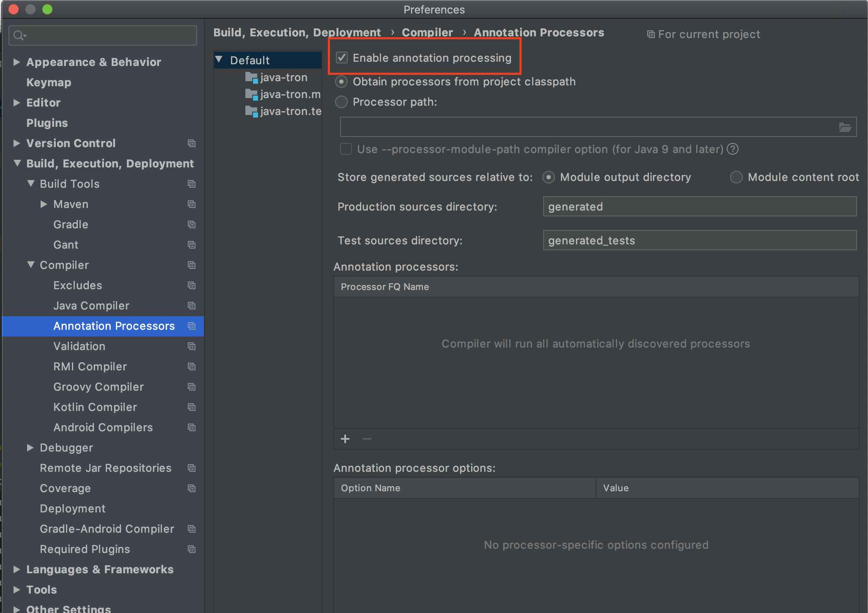The width and height of the screenshot is (868, 613).
Task: Click search magnifier icon in preferences search box
Action: click(19, 36)
